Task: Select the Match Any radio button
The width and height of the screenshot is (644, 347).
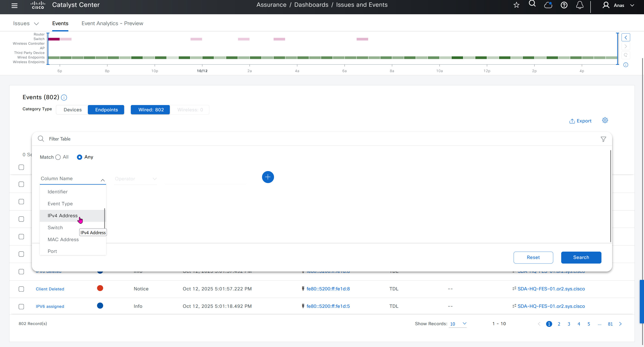Action: pyautogui.click(x=79, y=157)
